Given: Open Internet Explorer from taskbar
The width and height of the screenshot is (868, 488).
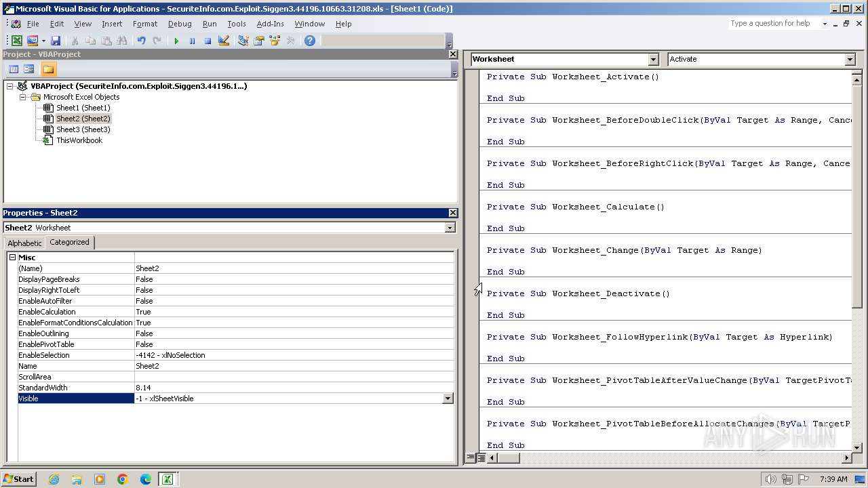Looking at the screenshot, I should [x=54, y=479].
